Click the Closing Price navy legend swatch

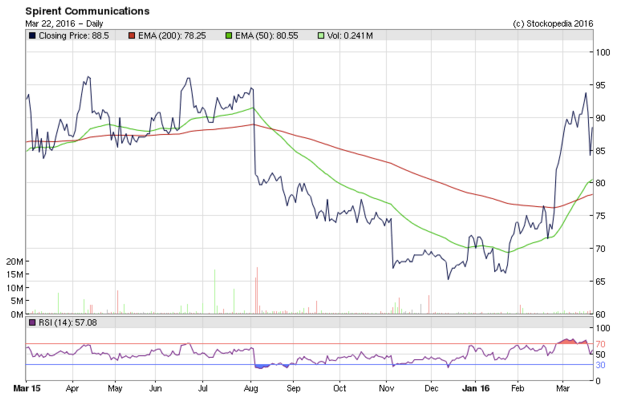point(32,36)
